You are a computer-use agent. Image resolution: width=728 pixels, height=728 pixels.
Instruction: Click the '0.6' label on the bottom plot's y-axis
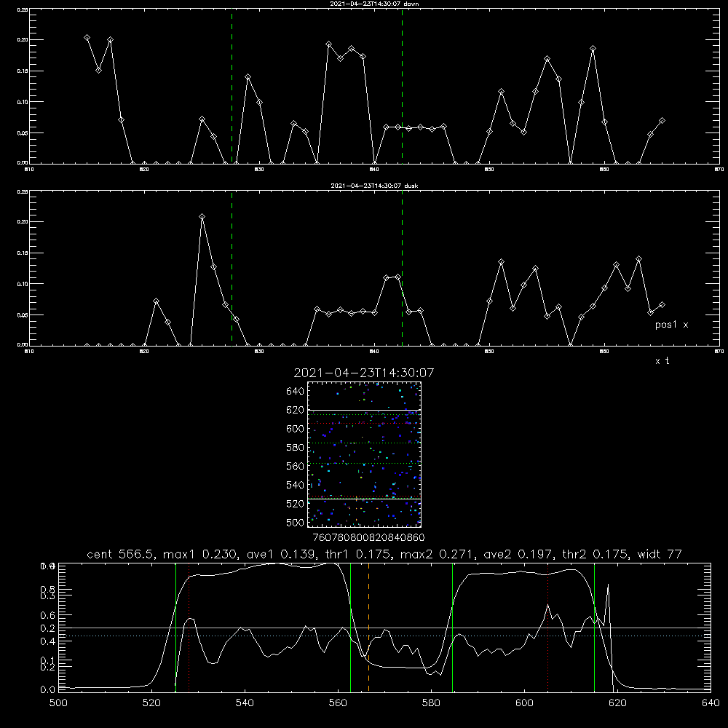coord(48,615)
